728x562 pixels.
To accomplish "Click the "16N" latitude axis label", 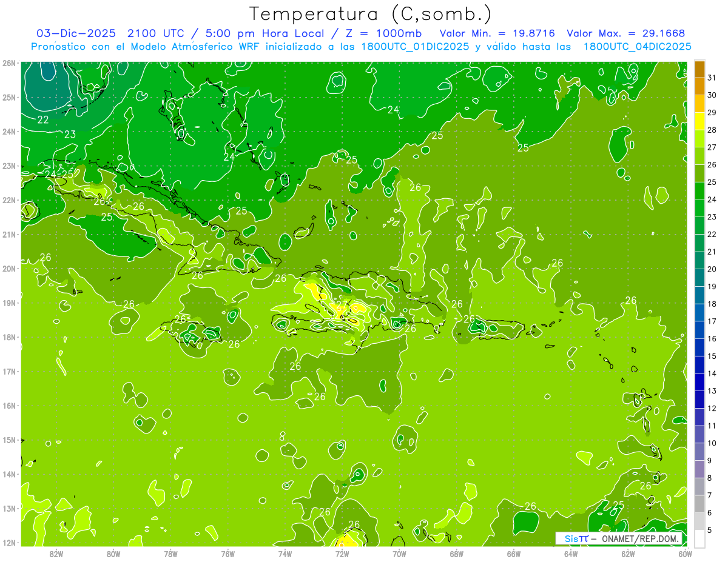I will tap(9, 406).
